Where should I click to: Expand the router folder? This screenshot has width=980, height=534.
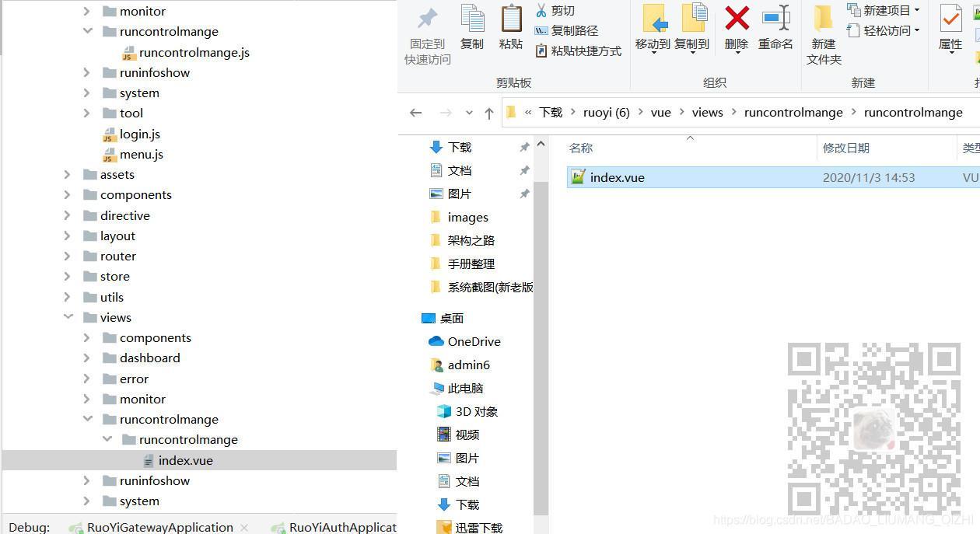(68, 256)
